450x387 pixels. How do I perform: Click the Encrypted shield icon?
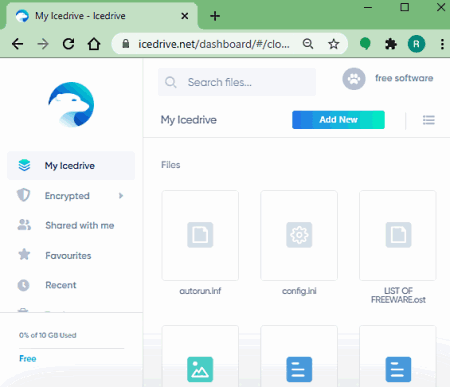coord(24,195)
